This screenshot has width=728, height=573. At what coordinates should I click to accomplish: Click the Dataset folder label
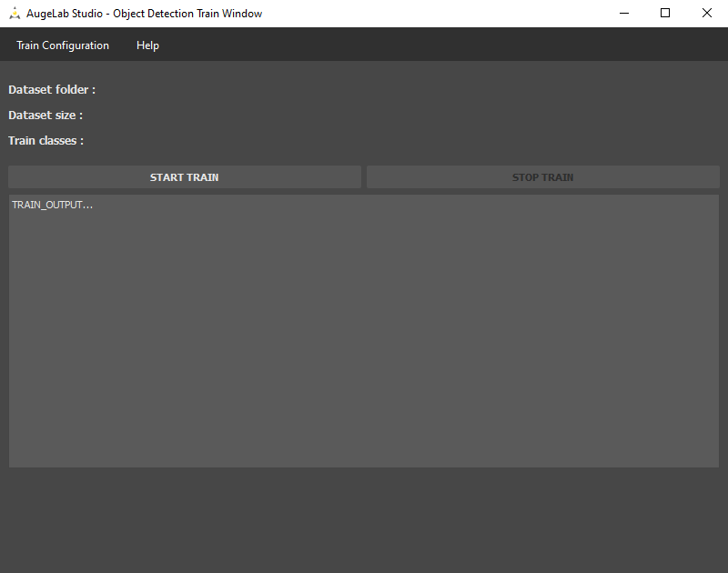(52, 90)
